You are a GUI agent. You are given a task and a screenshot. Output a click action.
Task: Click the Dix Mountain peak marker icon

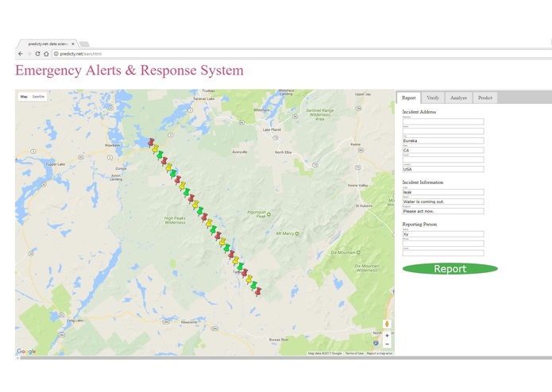point(358,252)
